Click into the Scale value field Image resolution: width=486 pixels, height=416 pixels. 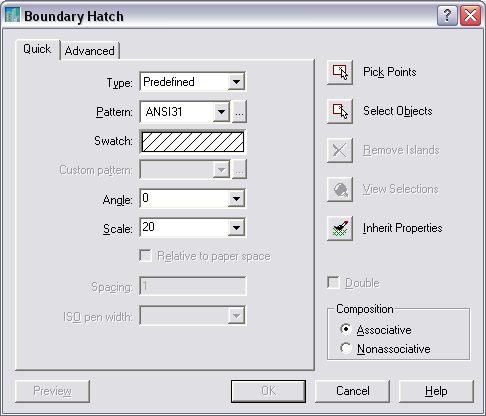[184, 227]
